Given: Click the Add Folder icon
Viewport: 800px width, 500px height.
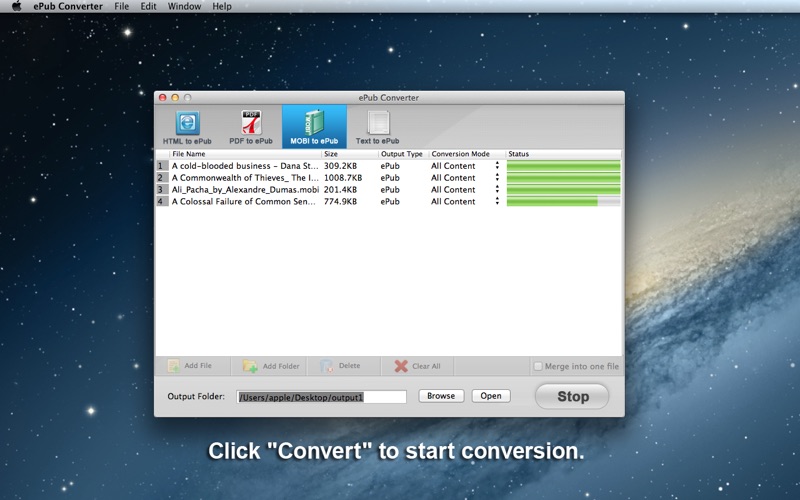Looking at the screenshot, I should pos(250,366).
